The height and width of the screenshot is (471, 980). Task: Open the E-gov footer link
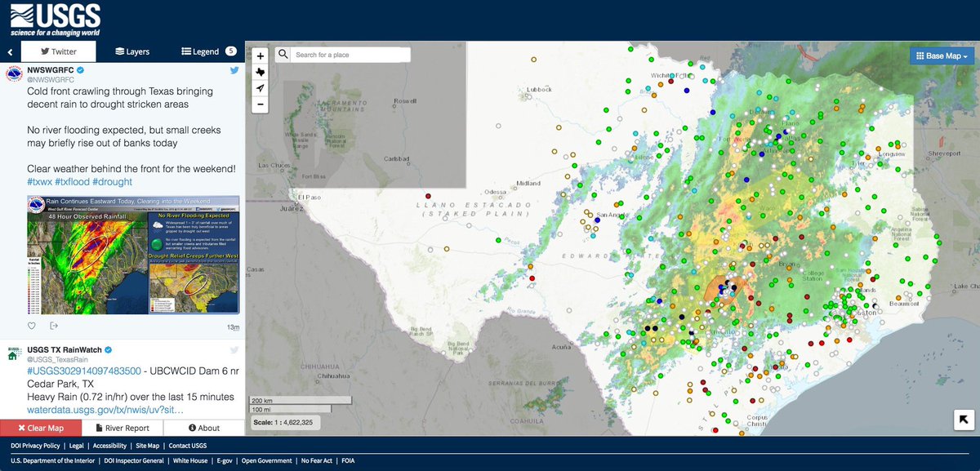[225, 461]
